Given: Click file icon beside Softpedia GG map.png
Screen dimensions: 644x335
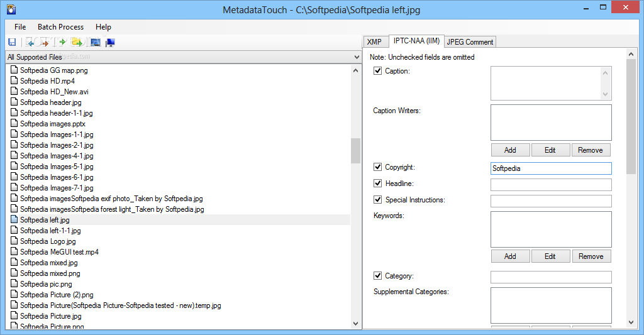Looking at the screenshot, I should click(14, 70).
